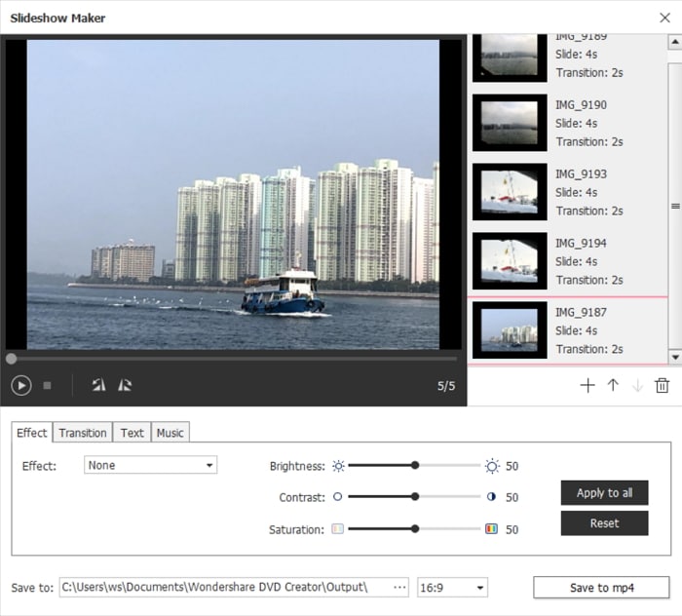Switch to the Text tab
Image resolution: width=682 pixels, height=616 pixels.
click(132, 433)
